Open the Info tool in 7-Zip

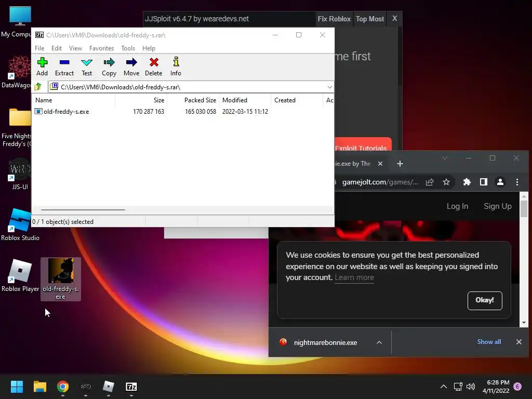[176, 66]
